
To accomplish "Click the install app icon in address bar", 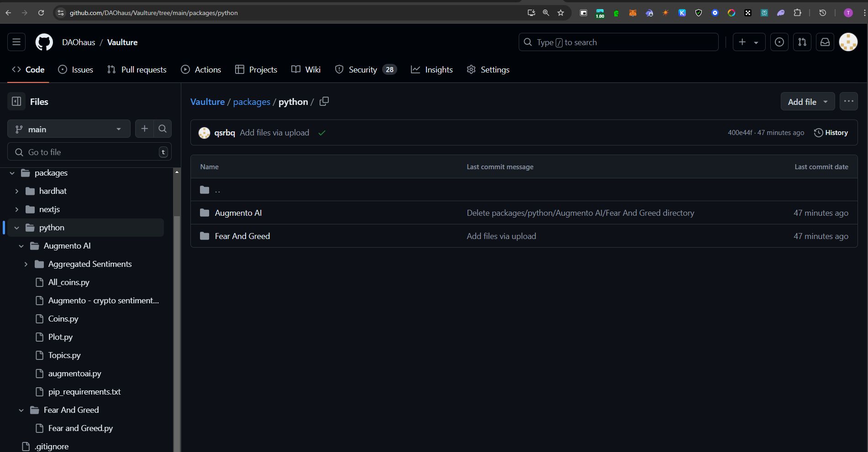I will pos(531,13).
